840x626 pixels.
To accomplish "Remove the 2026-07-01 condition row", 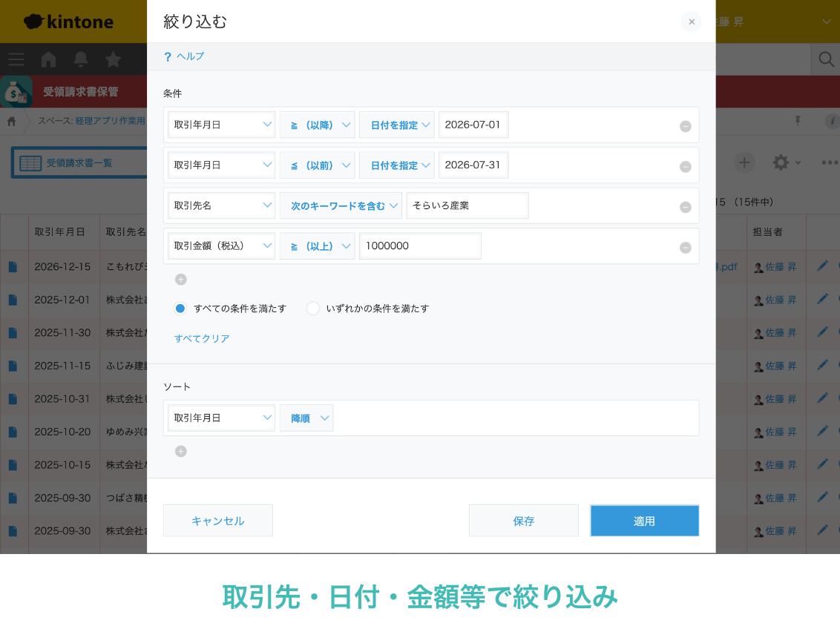I will pos(685,126).
